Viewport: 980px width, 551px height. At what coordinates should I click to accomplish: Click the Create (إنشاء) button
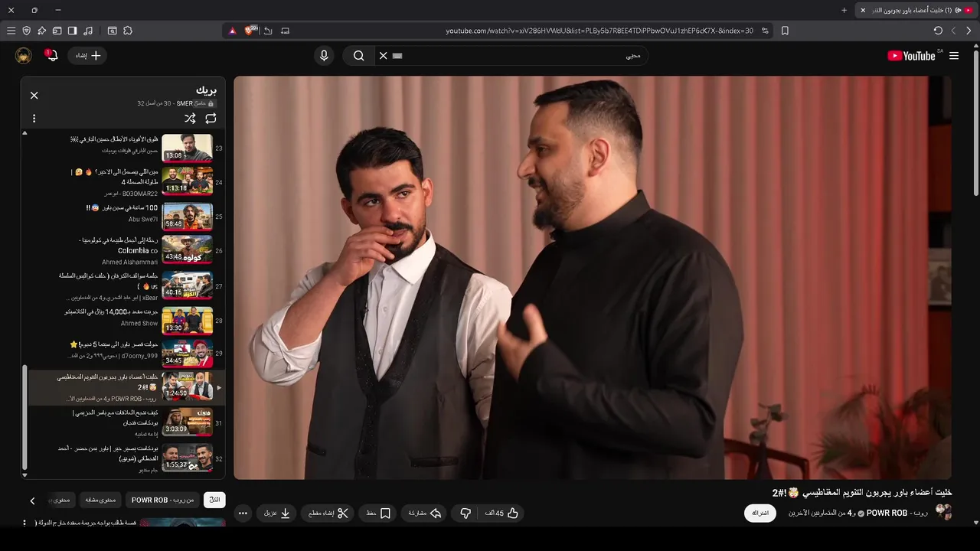pos(87,55)
